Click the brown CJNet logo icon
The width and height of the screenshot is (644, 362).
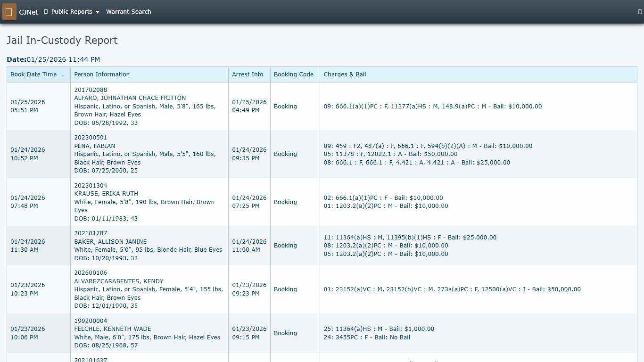point(9,12)
